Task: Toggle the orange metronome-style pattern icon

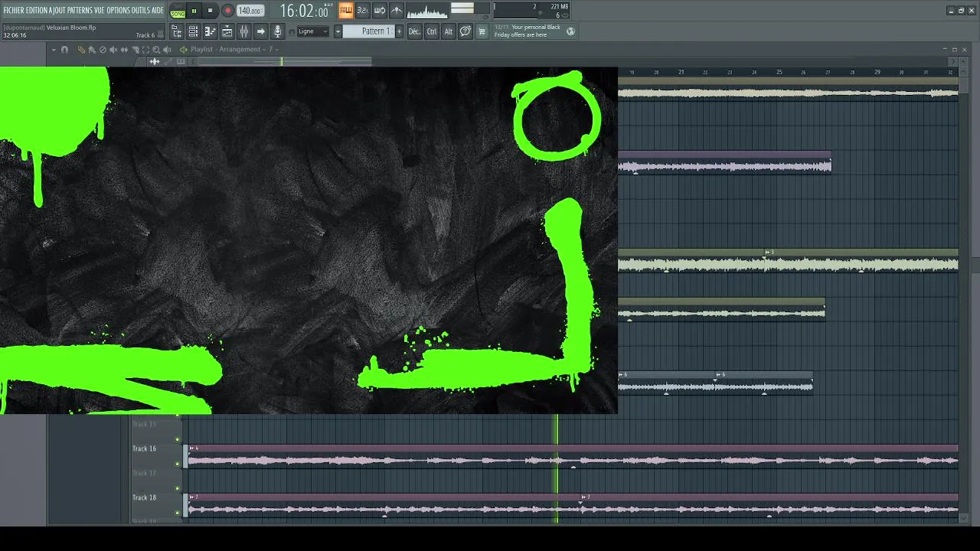Action: pyautogui.click(x=346, y=11)
